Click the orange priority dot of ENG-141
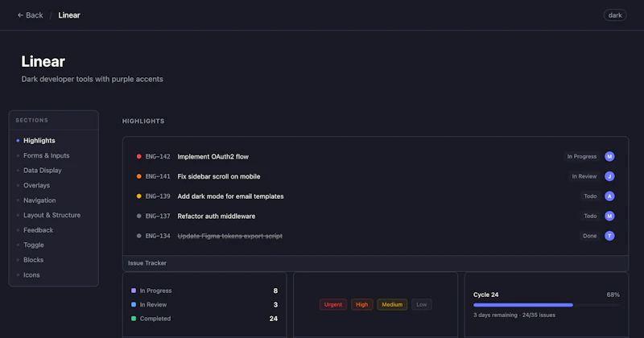Viewport: 644px width, 338px height. 138,176
